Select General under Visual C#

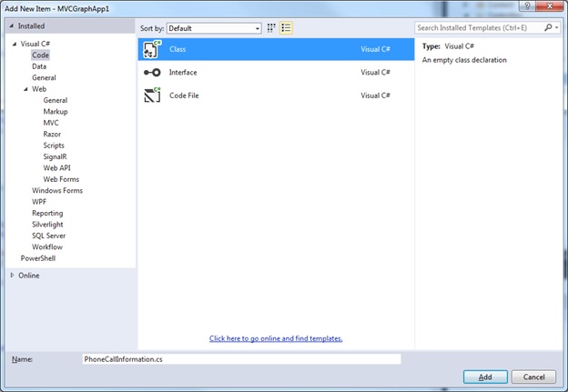[44, 77]
